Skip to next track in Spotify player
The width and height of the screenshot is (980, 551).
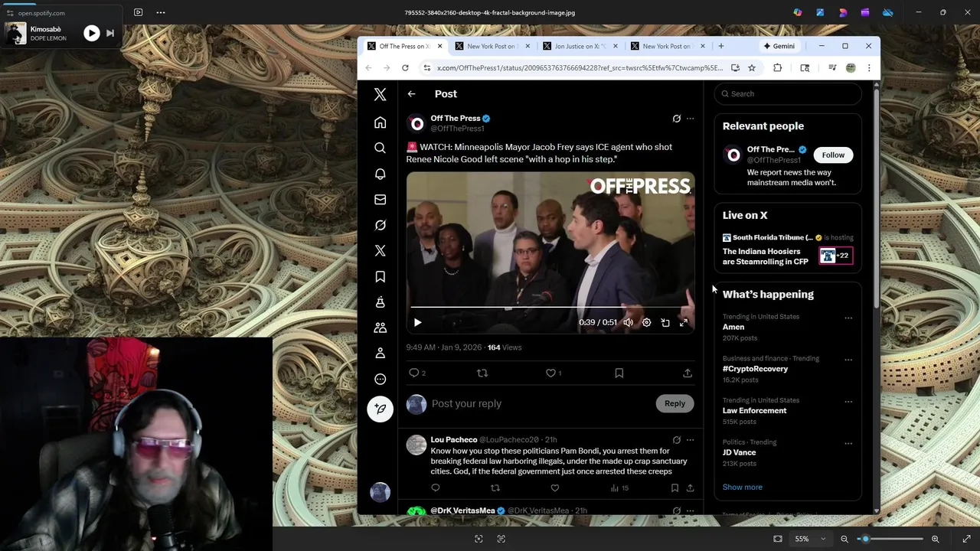(x=110, y=33)
